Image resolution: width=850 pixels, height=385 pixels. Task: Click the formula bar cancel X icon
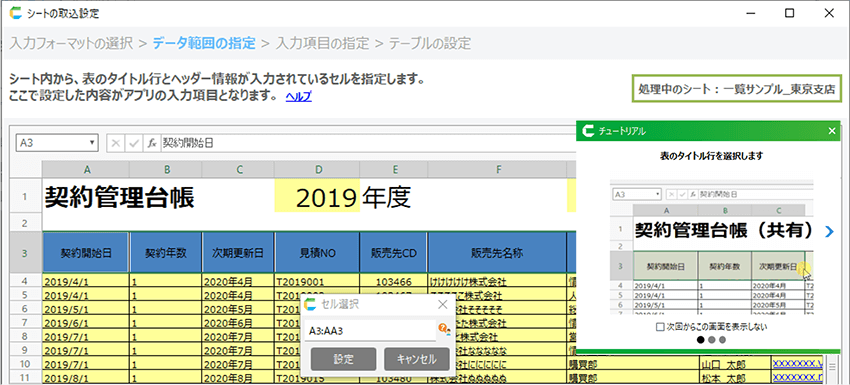click(x=115, y=143)
